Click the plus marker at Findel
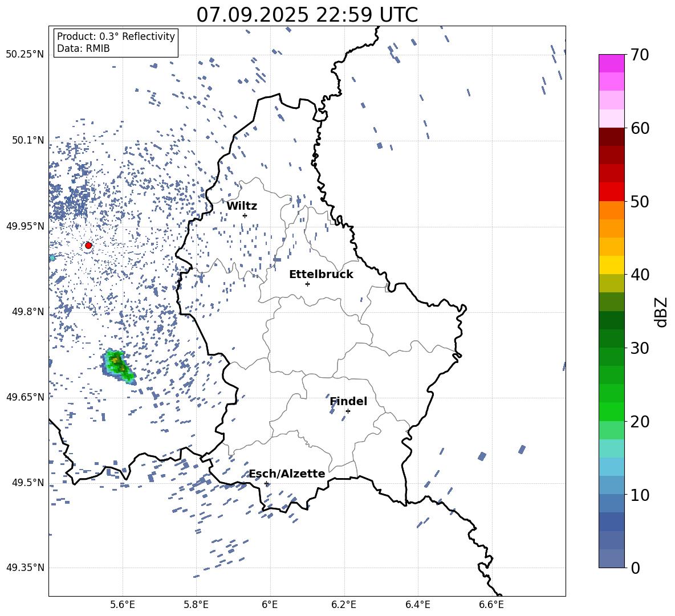 coord(348,411)
